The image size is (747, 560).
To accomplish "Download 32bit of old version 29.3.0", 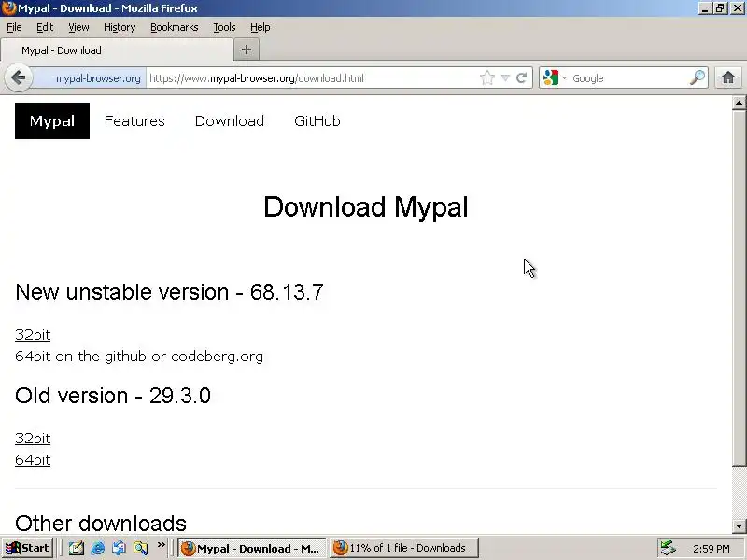I will [33, 439].
